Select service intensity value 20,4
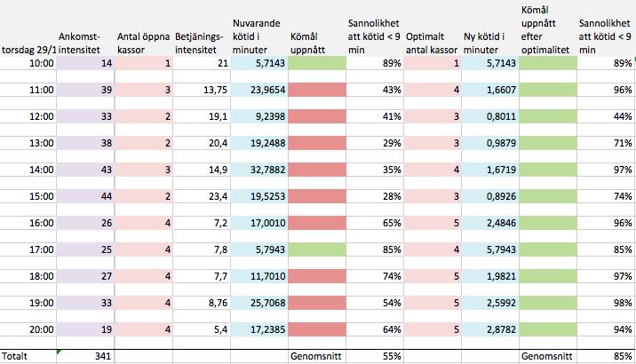Viewport: 636px width, 364px height. click(202, 143)
